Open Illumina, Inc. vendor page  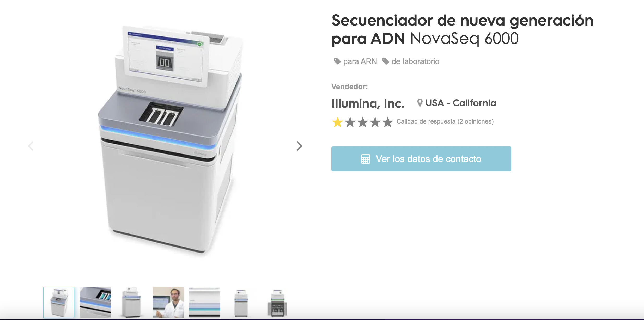(x=368, y=103)
